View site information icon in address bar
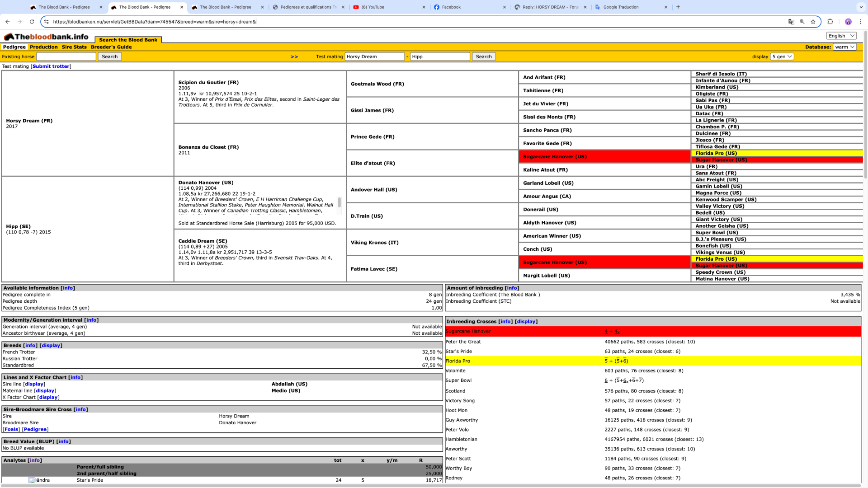Viewport: 868px width, 488px height. tap(46, 22)
